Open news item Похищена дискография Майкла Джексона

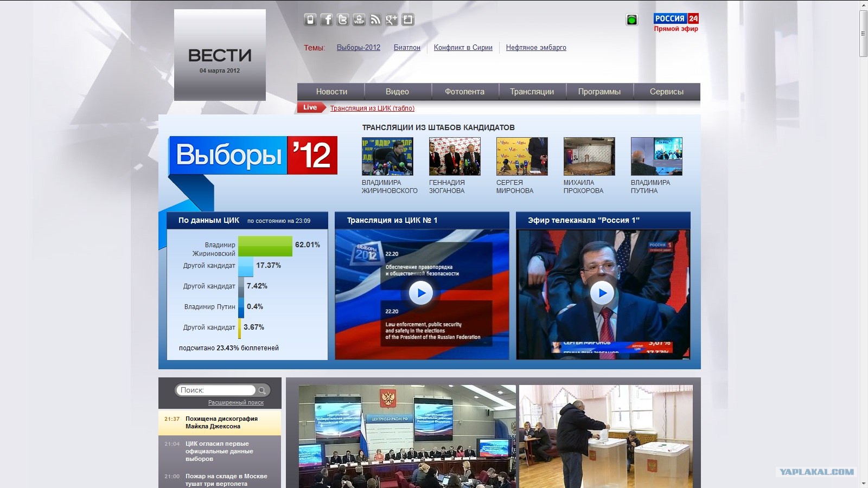221,422
